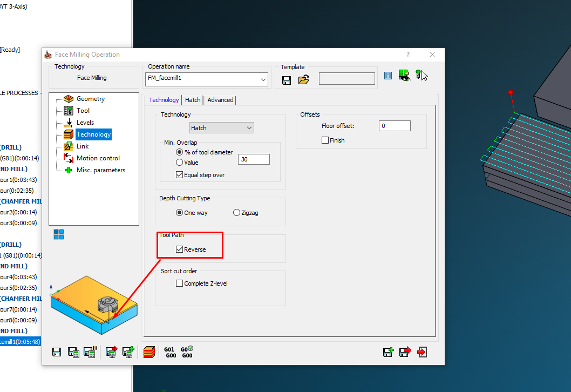
Task: Select the our5(0:02:35) operation in CAM tree
Action: click(x=18, y=288)
